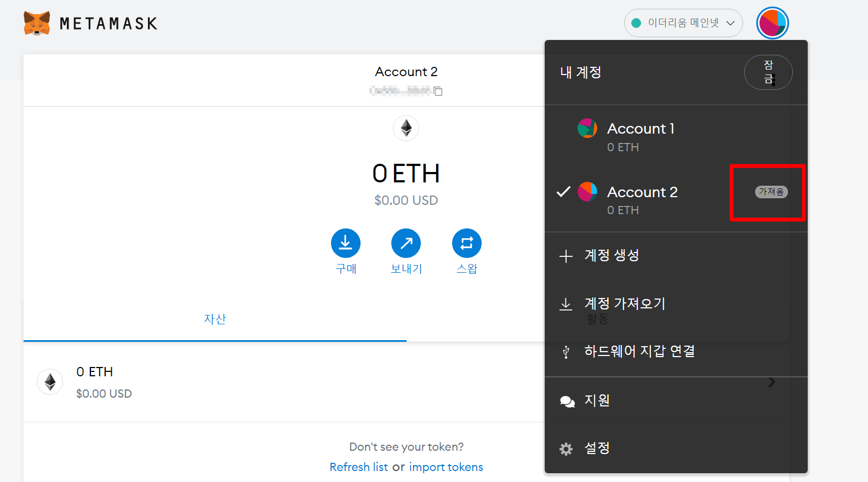868x482 pixels.
Task: Click the 잠금 lock button
Action: (x=768, y=72)
